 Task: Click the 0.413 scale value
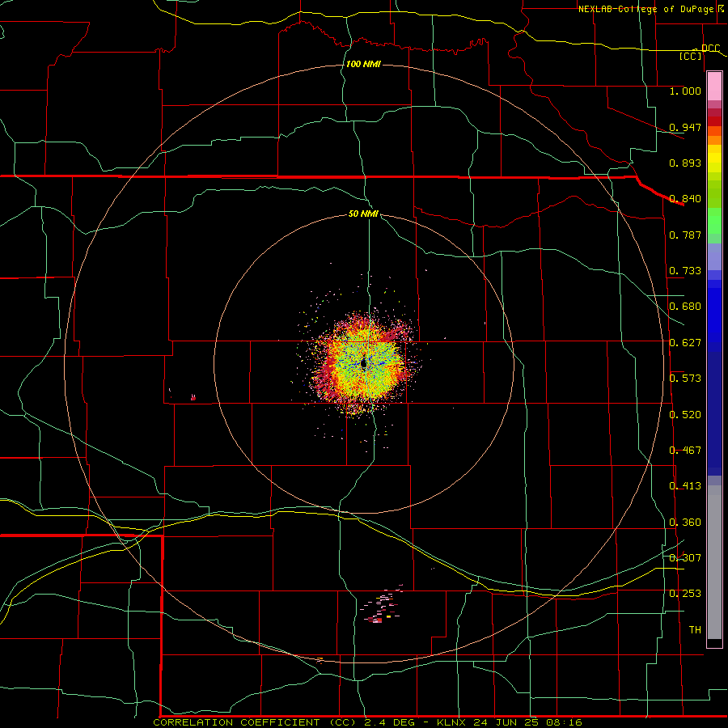pyautogui.click(x=685, y=486)
